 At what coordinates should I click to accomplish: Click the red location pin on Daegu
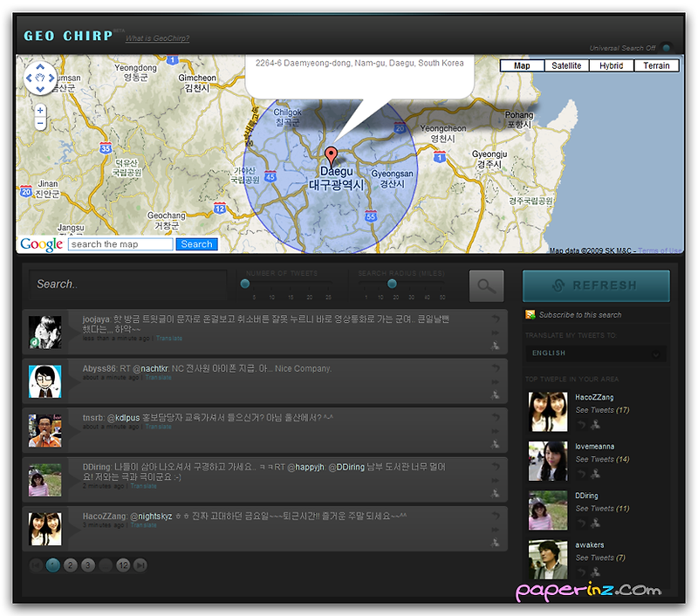331,156
